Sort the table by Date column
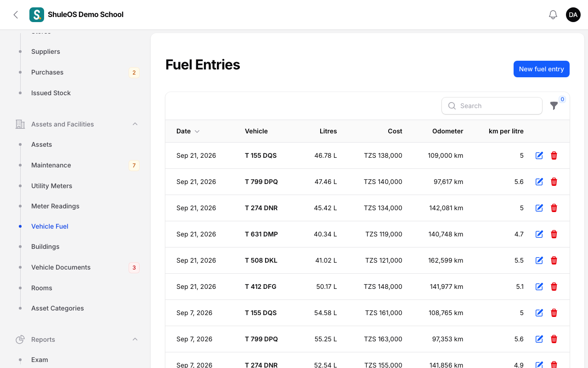This screenshot has width=588, height=368. [188, 131]
